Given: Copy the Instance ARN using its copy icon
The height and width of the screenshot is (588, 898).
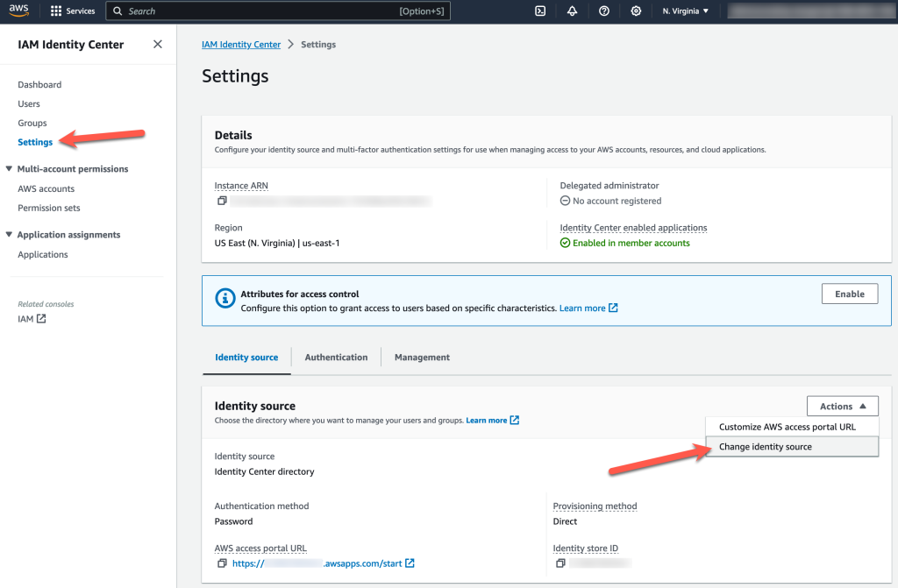Looking at the screenshot, I should (221, 200).
